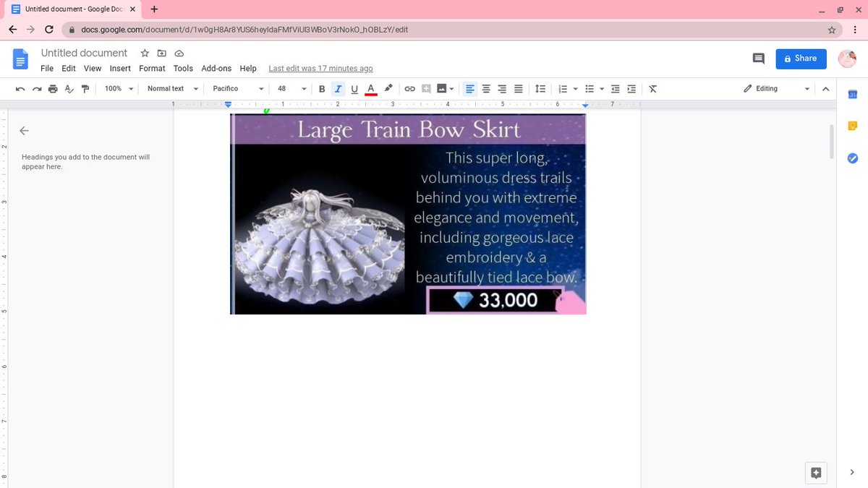Toggle bold formatting
The image size is (868, 488).
[x=322, y=89]
